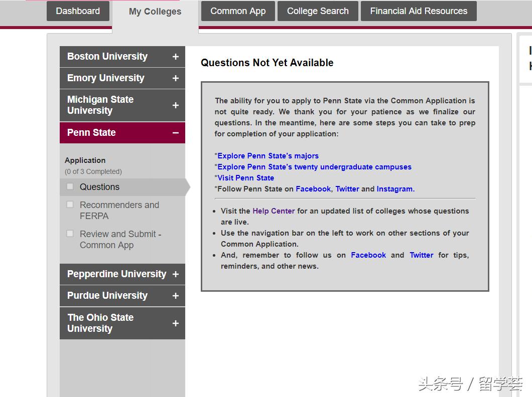Check the Questions checkbox
The image size is (532, 397).
coord(70,186)
